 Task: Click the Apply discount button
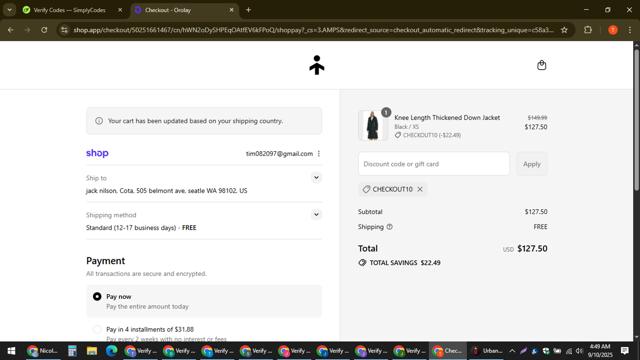531,164
